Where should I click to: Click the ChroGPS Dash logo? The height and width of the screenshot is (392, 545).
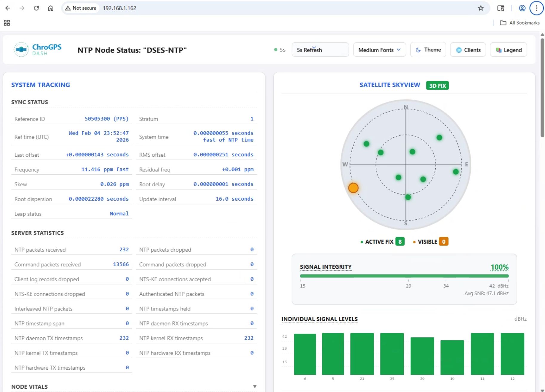[x=38, y=50]
